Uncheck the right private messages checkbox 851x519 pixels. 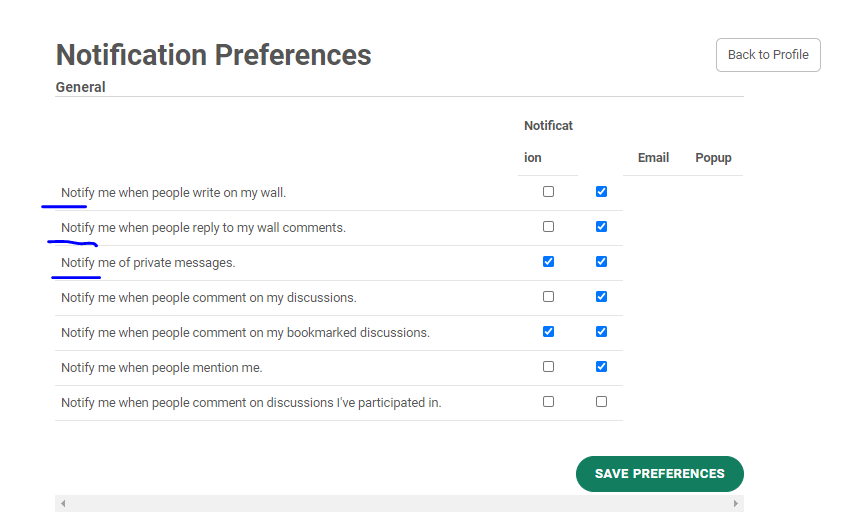(601, 262)
